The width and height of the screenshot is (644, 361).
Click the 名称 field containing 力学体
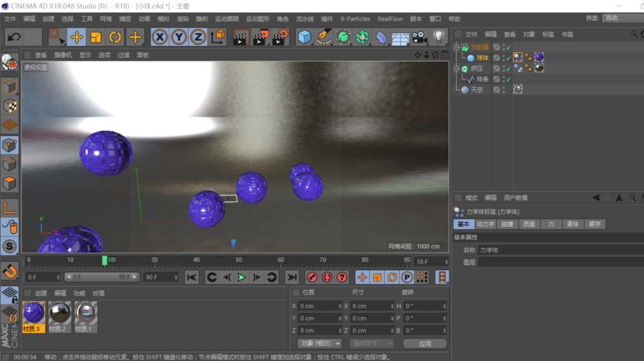(x=561, y=250)
